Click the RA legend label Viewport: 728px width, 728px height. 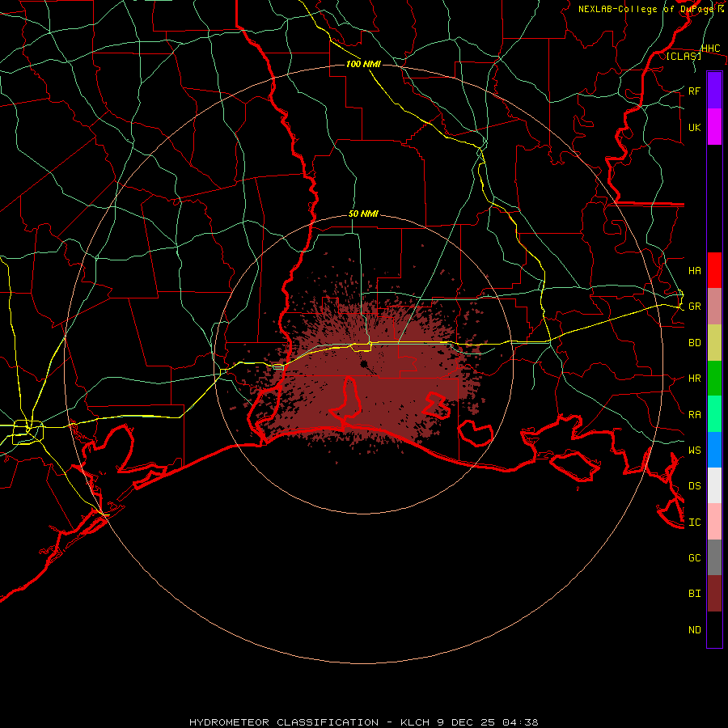pos(694,414)
